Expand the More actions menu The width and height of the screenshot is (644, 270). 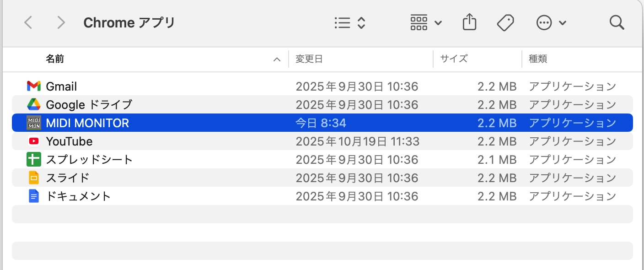pos(551,22)
